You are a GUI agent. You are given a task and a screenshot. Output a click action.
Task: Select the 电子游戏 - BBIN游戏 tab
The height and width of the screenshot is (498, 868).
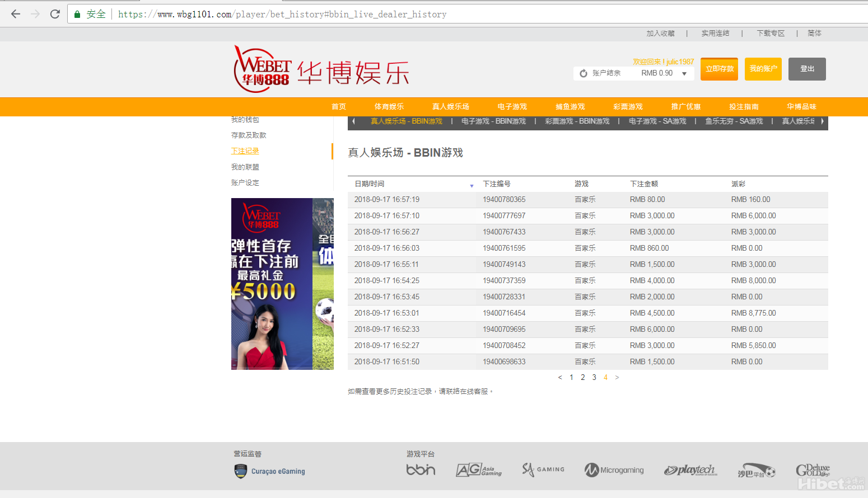(x=493, y=121)
